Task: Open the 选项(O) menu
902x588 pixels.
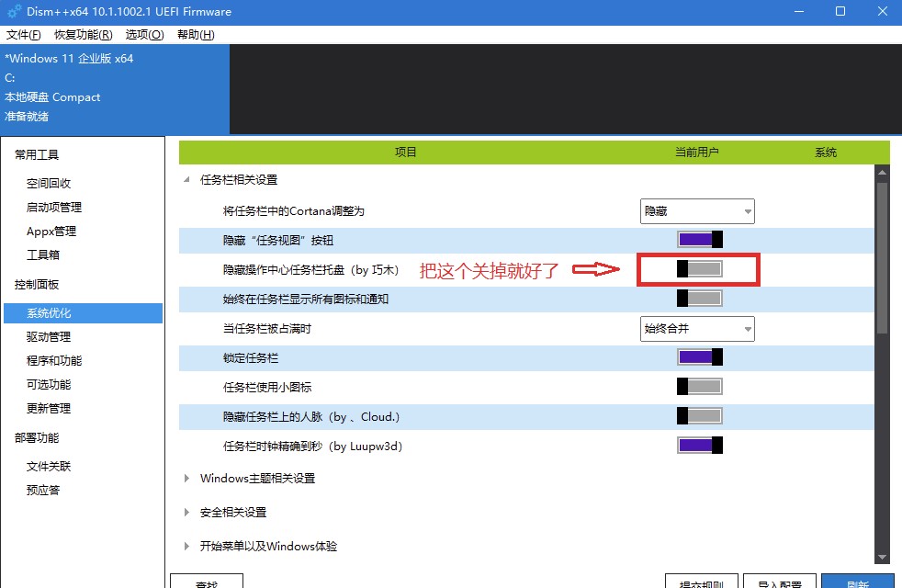Action: pyautogui.click(x=144, y=35)
